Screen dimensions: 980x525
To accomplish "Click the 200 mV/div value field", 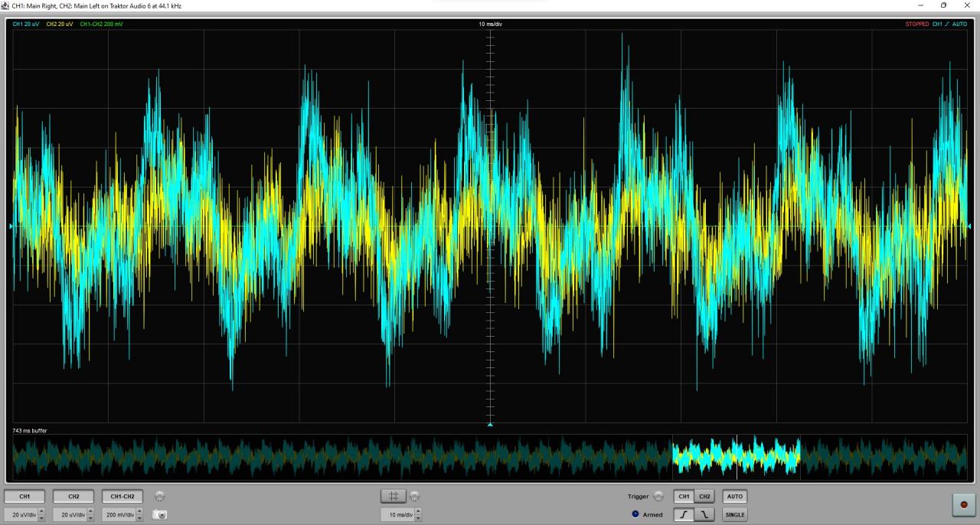I will point(119,515).
